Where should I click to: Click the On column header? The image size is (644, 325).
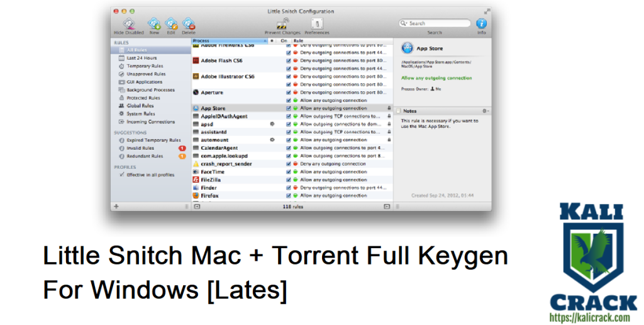(284, 41)
